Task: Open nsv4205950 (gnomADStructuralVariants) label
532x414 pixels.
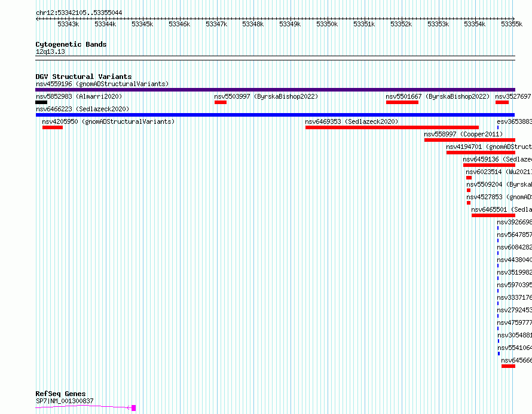Action: point(108,121)
